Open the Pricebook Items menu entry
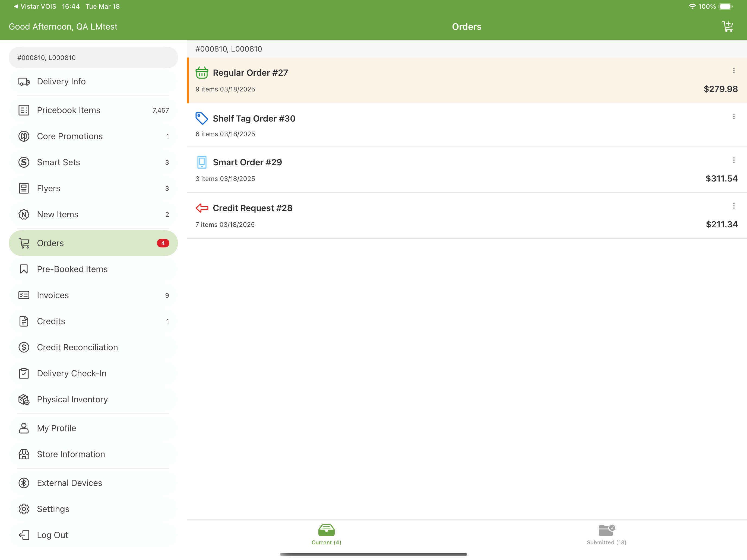The width and height of the screenshot is (747, 560). click(x=93, y=110)
